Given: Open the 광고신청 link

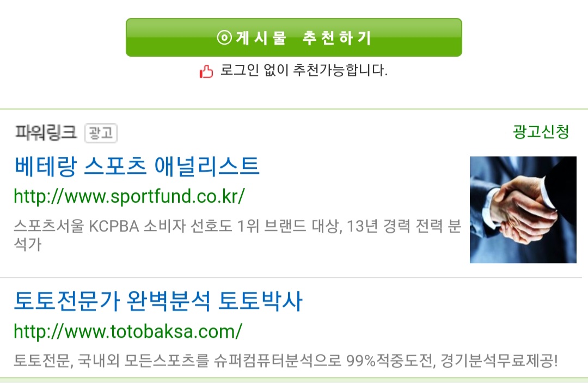Looking at the screenshot, I should click(x=541, y=131).
